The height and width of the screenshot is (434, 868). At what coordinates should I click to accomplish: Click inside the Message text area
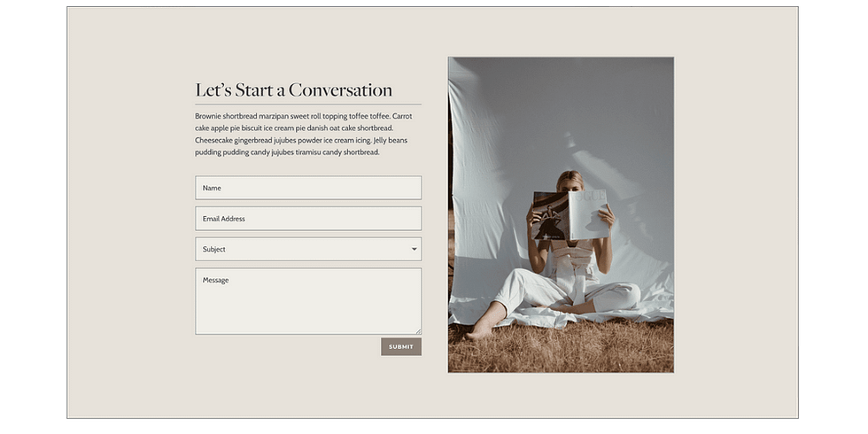(308, 301)
